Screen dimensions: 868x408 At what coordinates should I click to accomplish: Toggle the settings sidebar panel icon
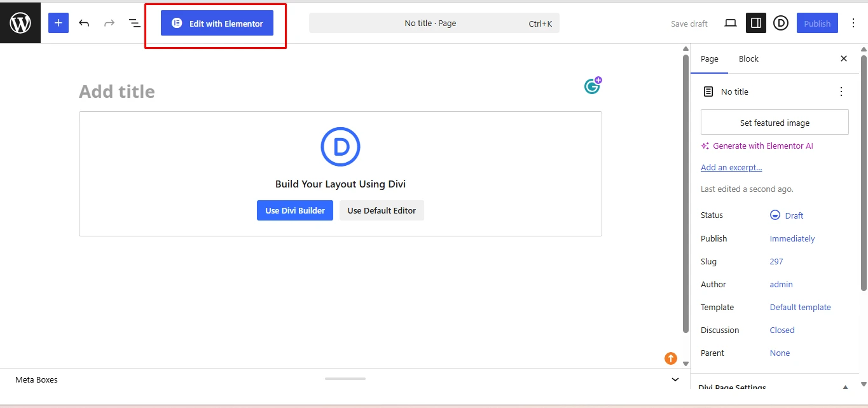coord(756,23)
